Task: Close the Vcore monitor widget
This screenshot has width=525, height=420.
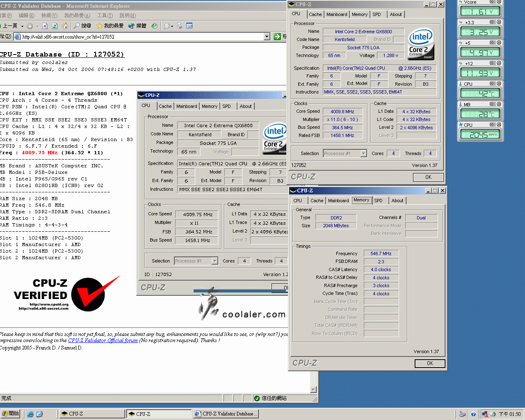Action: pyautogui.click(x=499, y=2)
